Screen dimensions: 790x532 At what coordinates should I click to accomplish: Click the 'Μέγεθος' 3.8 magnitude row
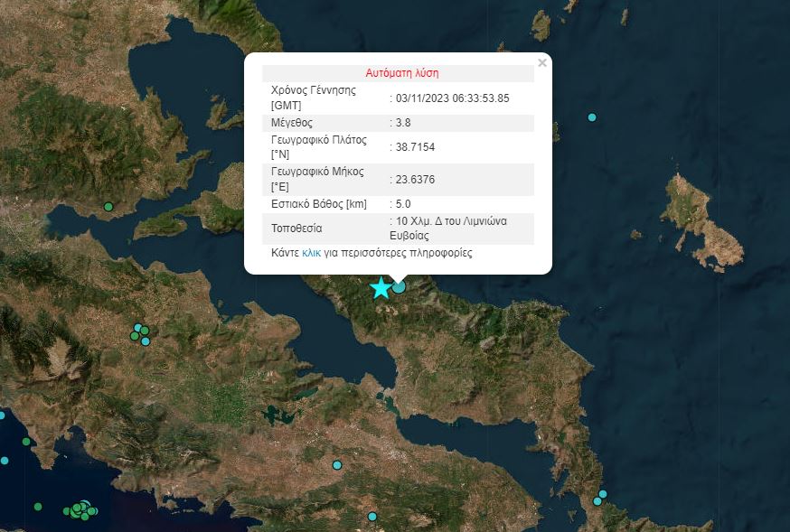click(398, 122)
